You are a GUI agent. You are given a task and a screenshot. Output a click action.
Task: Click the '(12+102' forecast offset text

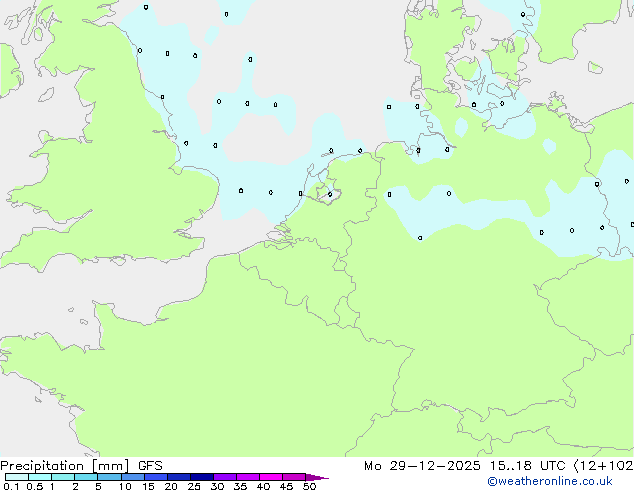[x=603, y=466]
